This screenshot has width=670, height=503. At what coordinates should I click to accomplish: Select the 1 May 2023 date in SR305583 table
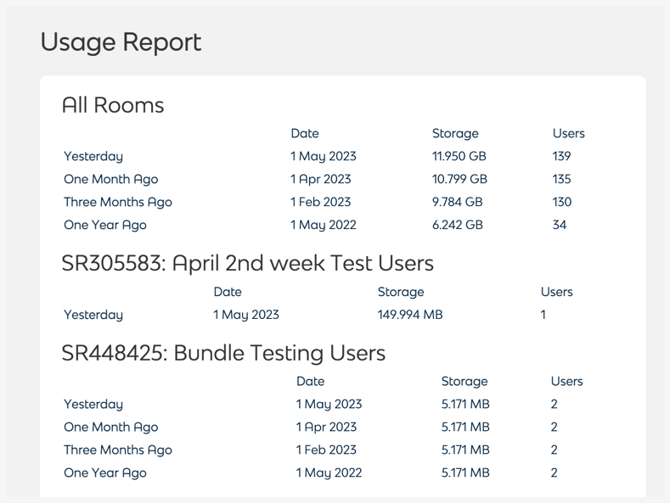246,315
